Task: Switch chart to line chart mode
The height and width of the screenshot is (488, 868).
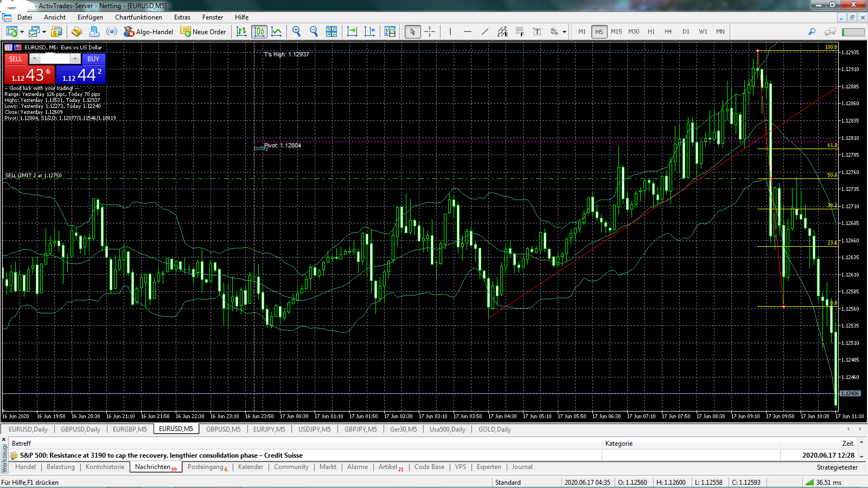Action: click(x=277, y=31)
